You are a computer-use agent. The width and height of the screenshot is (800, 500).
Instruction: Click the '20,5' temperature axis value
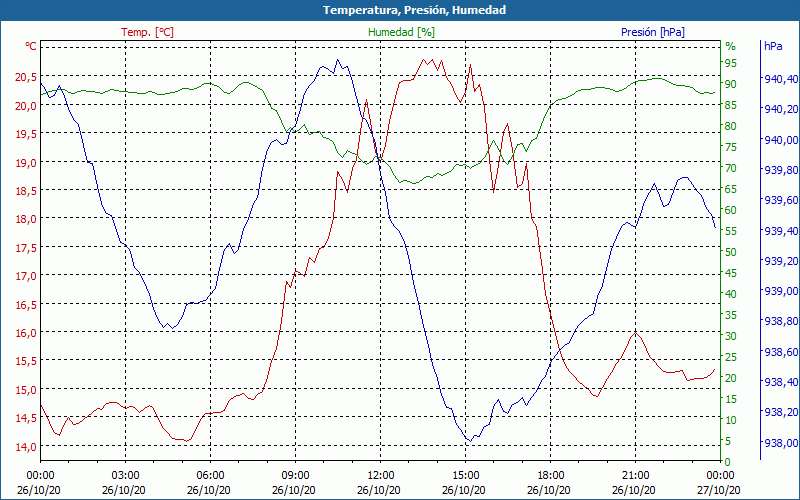click(26, 77)
